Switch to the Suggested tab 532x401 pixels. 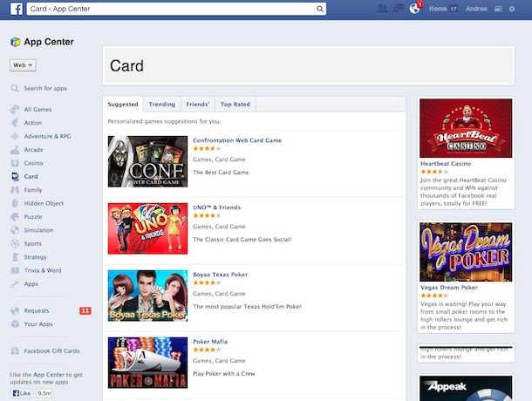(x=123, y=104)
